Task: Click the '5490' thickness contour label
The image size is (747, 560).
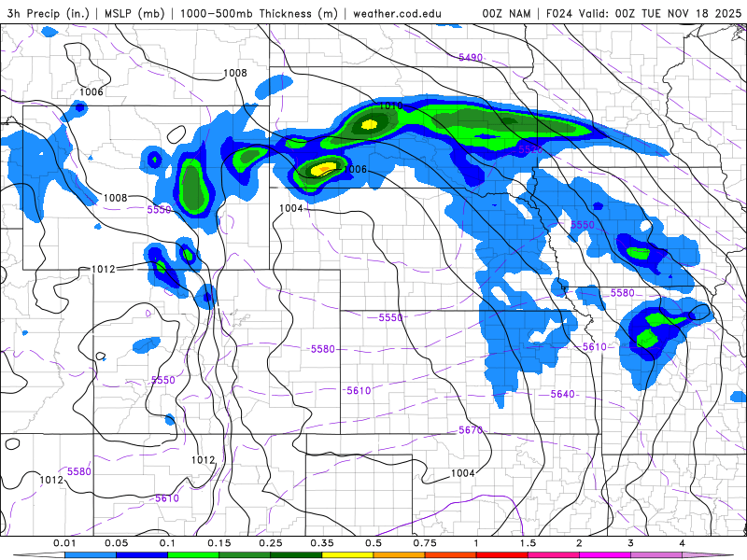Action: [x=471, y=58]
